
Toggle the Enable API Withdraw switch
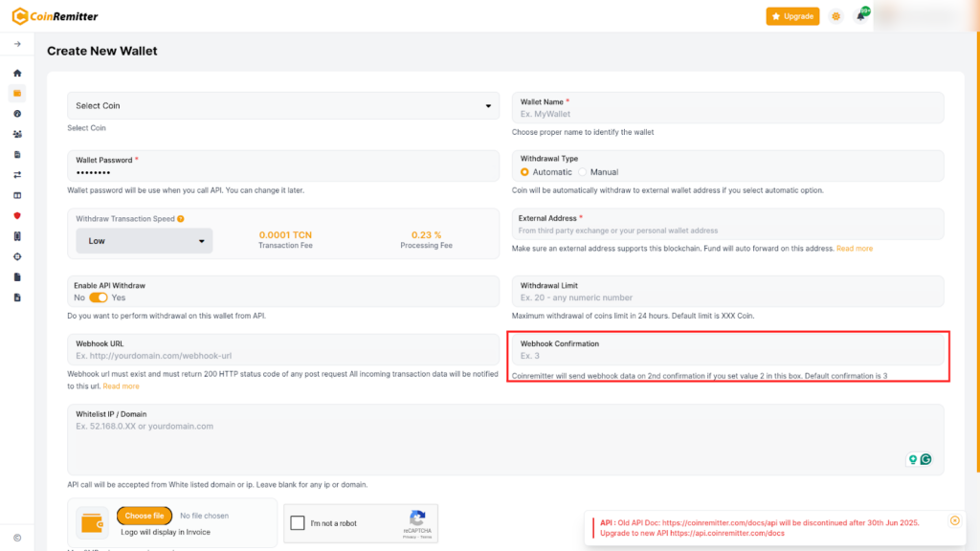click(x=99, y=298)
